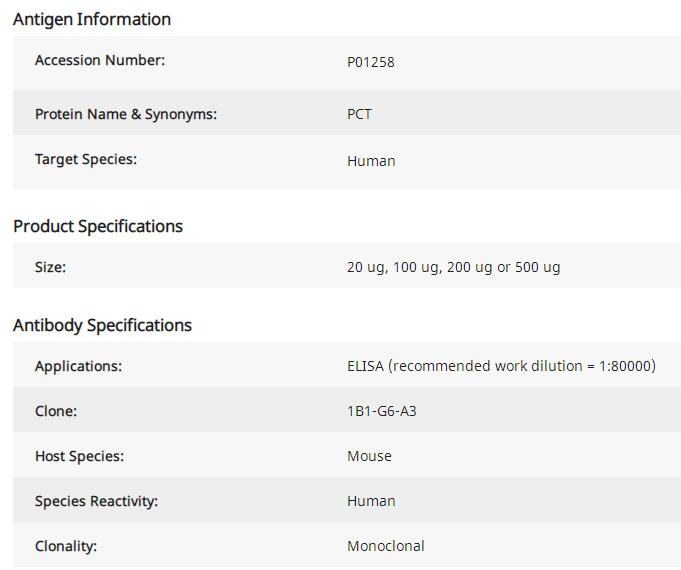Screen dimensions: 681x570
Task: Select the PCT protein name value
Action: pos(360,114)
